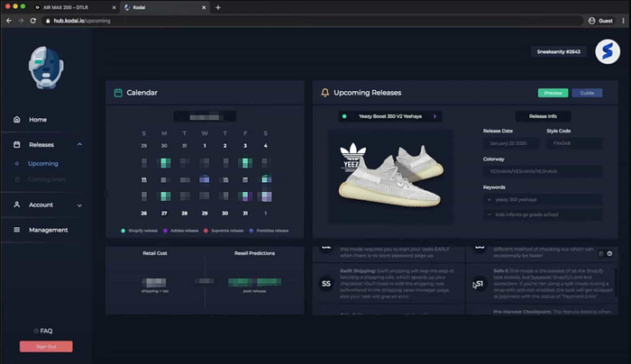Open a new browser tab with the plus icon
The width and height of the screenshot is (631, 364).
click(218, 7)
